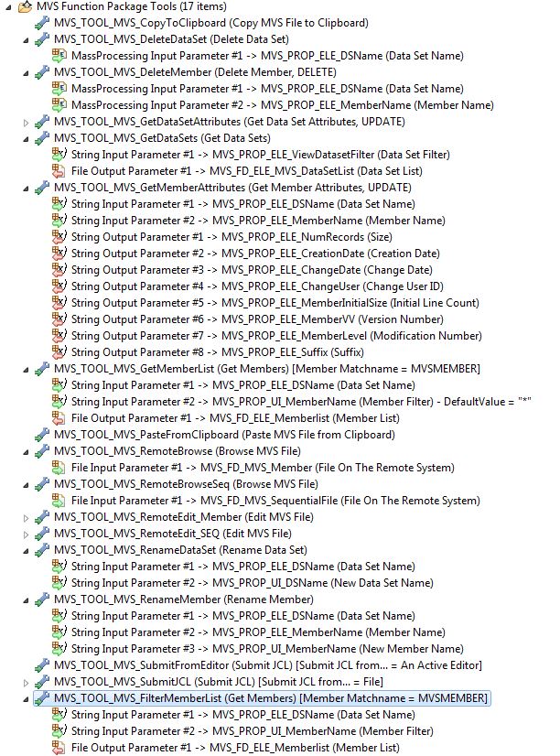Expand the MVS_TOOL_MVS_SubmitJCL node
The image size is (560, 756).
click(x=26, y=682)
